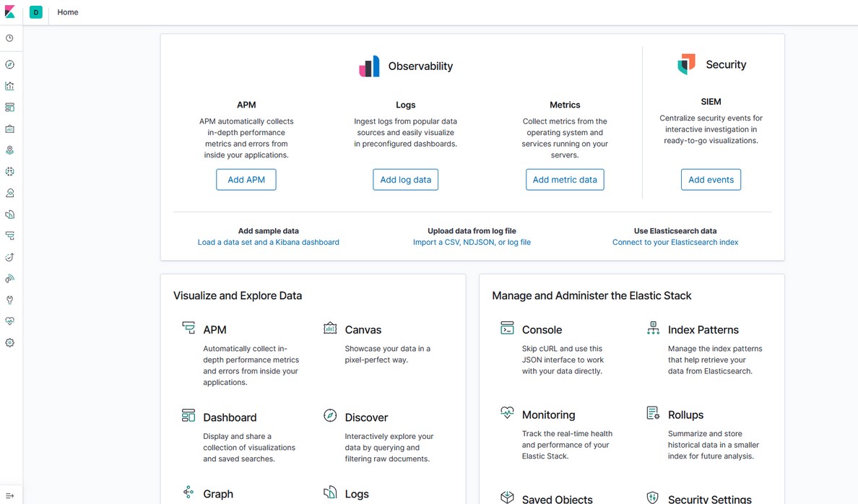Screen dimensions: 858x504
Task: Open APM title in Visualize and Explore Data
Action: tap(214, 330)
